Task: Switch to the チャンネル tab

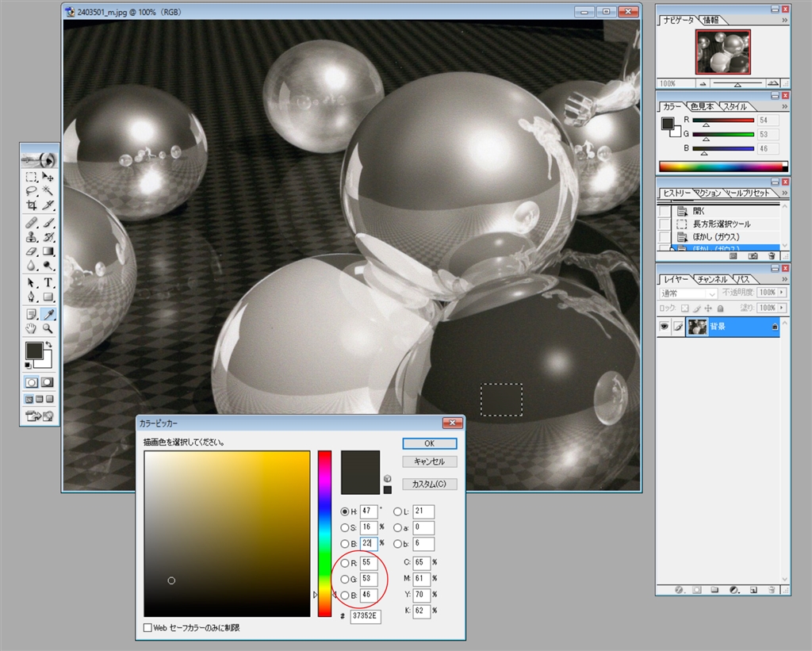Action: [713, 279]
